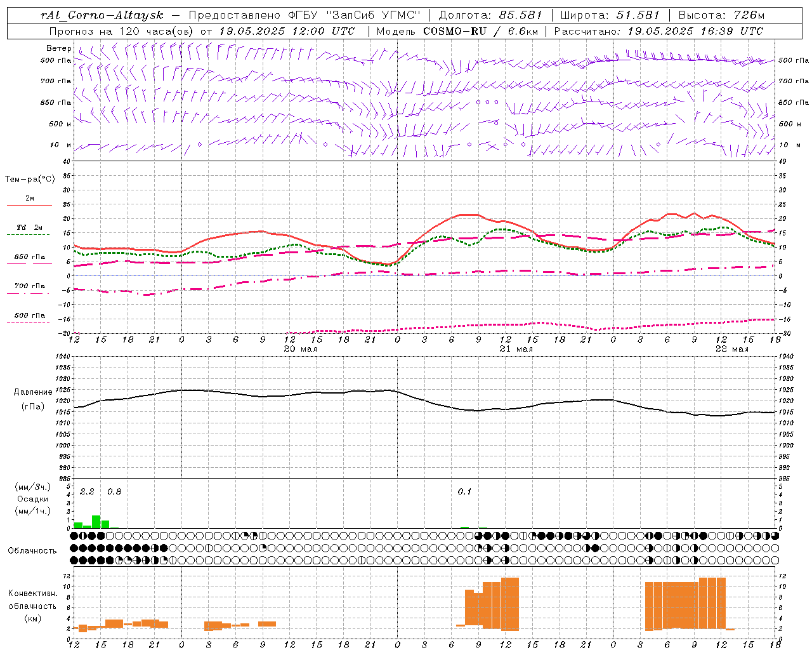812x650 pixels.
Task: Click the 500 м wind level label on left
Action: pyautogui.click(x=60, y=124)
